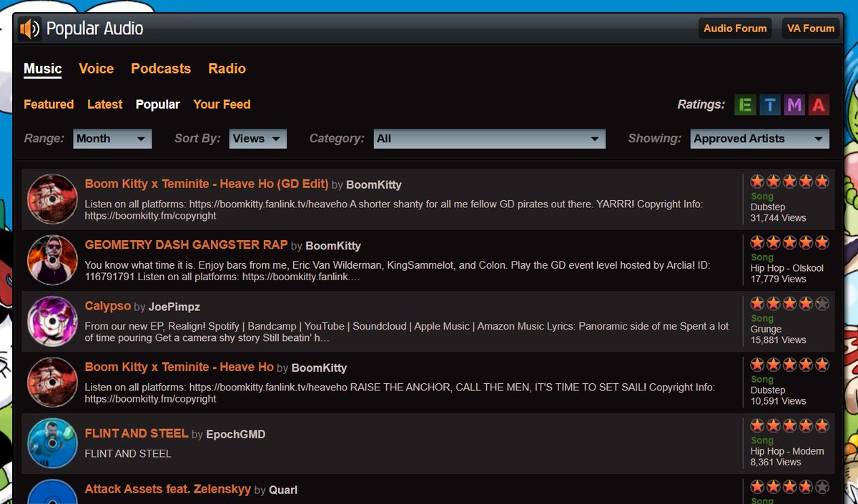
Task: Click star rating of FLINT AND STEEL
Action: (x=789, y=426)
